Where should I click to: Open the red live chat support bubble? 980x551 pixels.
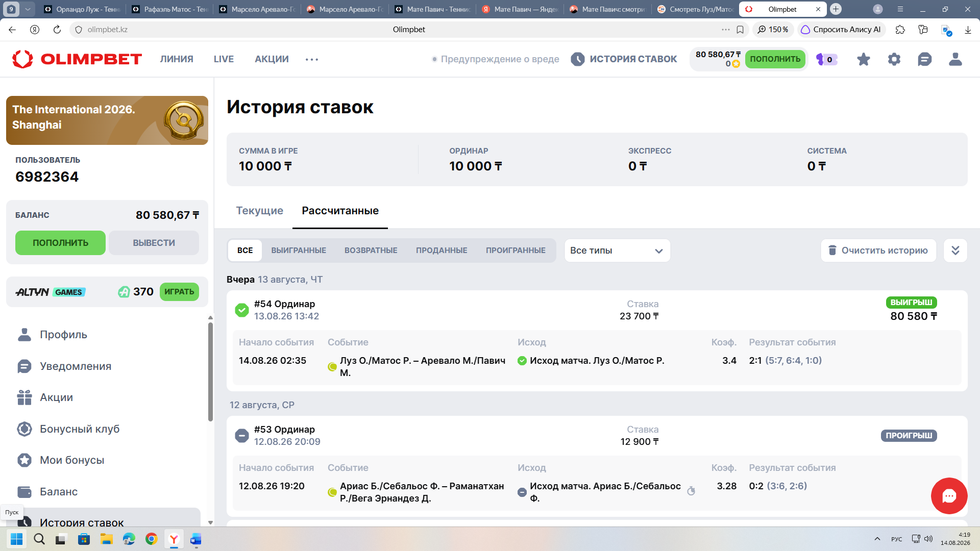[x=949, y=495]
